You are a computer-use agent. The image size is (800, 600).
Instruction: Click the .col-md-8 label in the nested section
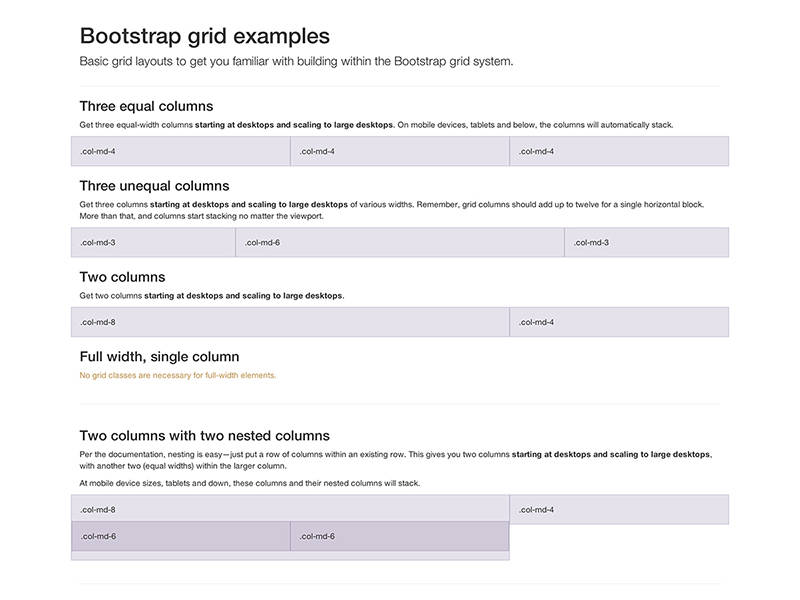[98, 510]
